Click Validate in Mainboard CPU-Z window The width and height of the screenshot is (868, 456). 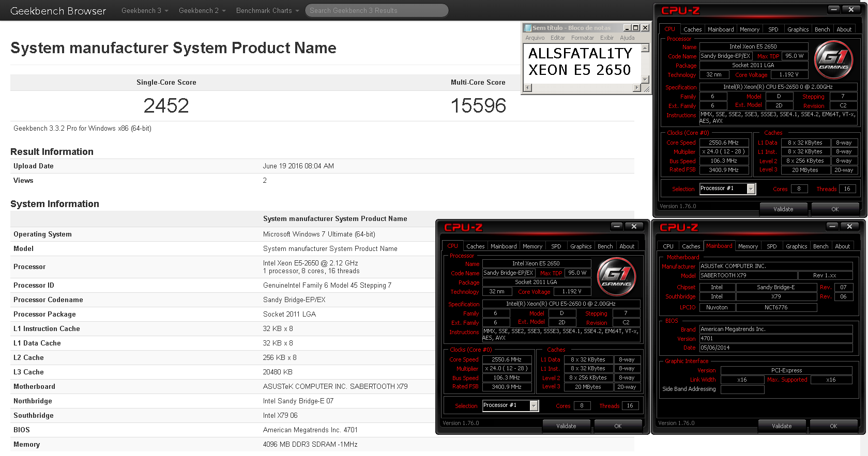(782, 426)
